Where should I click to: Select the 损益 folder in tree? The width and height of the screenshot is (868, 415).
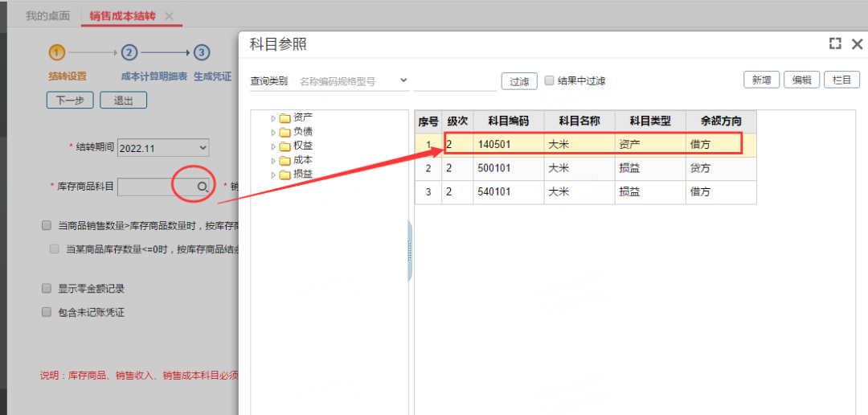point(302,175)
